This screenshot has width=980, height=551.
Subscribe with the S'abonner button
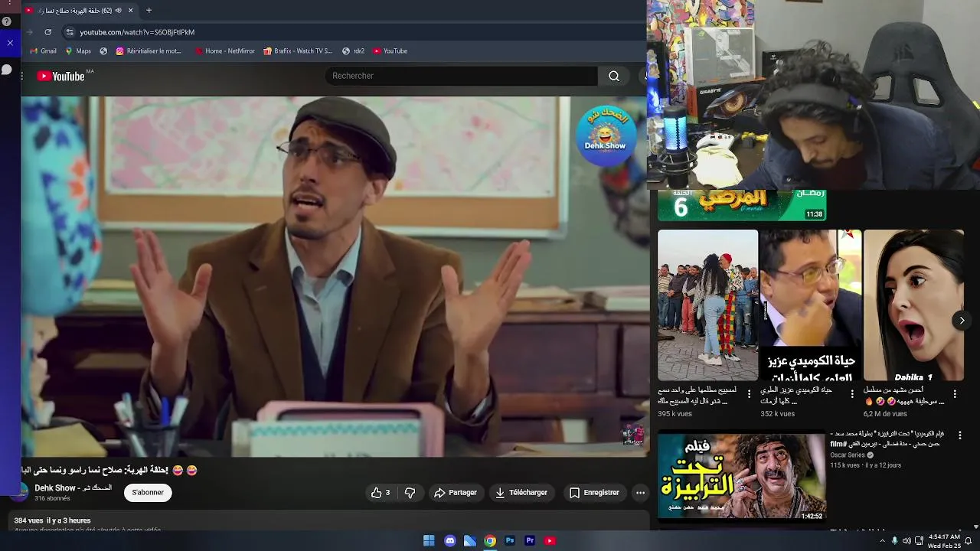148,493
